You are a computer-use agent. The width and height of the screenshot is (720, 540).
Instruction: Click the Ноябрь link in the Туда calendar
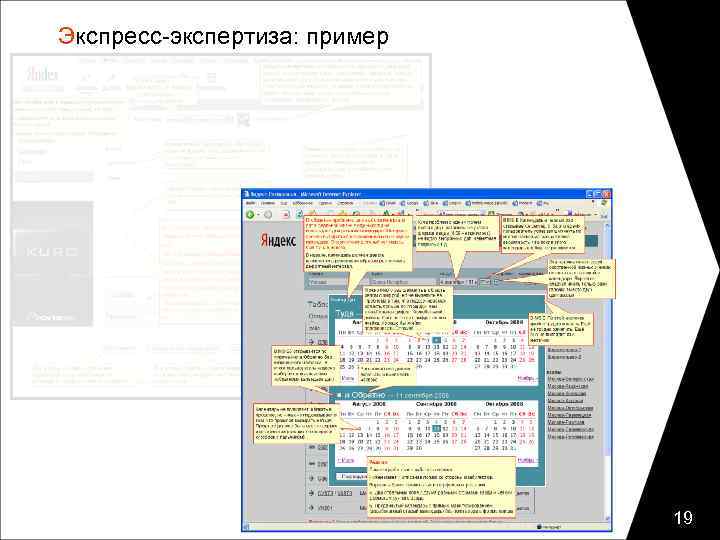[527, 378]
